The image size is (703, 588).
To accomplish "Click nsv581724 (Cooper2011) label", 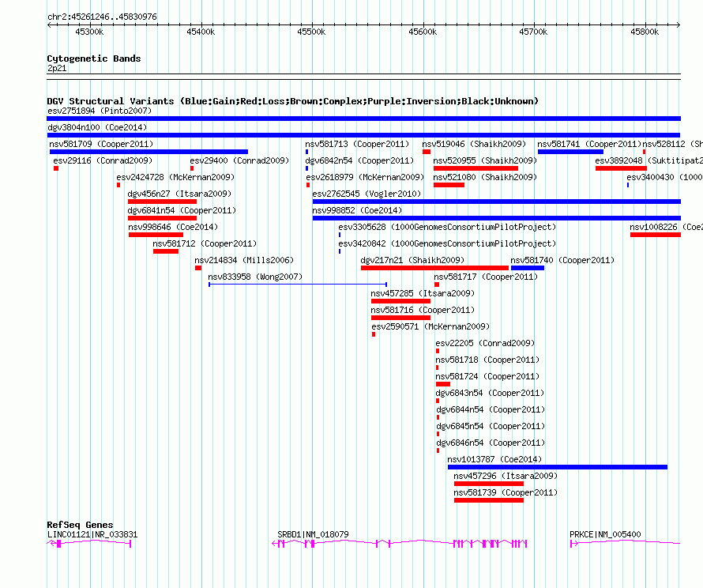I will 488,376.
